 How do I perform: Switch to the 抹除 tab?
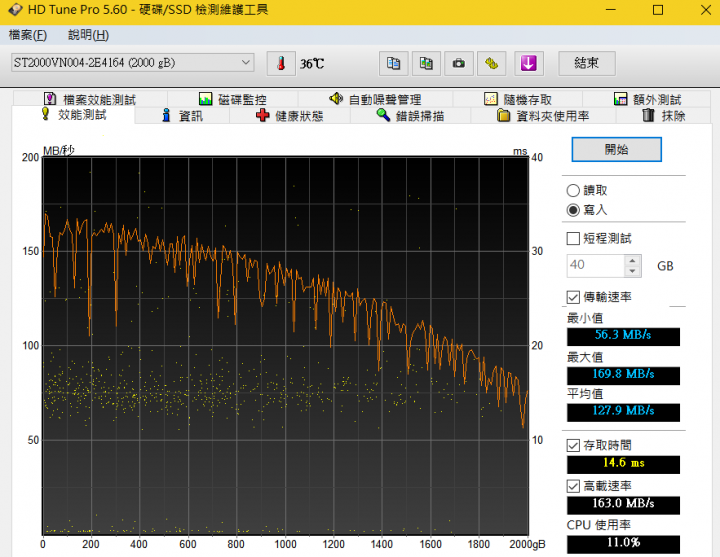coord(664,116)
